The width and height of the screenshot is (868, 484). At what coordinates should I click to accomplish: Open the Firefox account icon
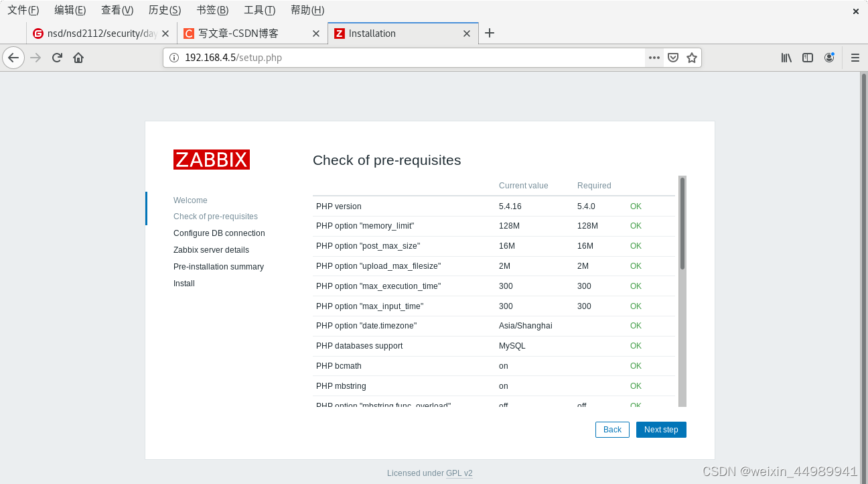tap(829, 58)
